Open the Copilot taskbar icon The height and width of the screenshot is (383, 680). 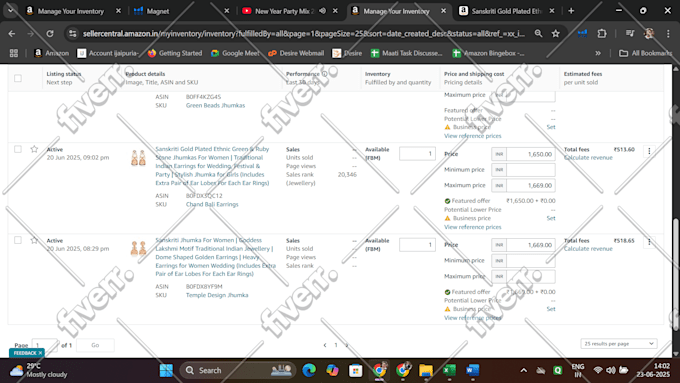332,370
